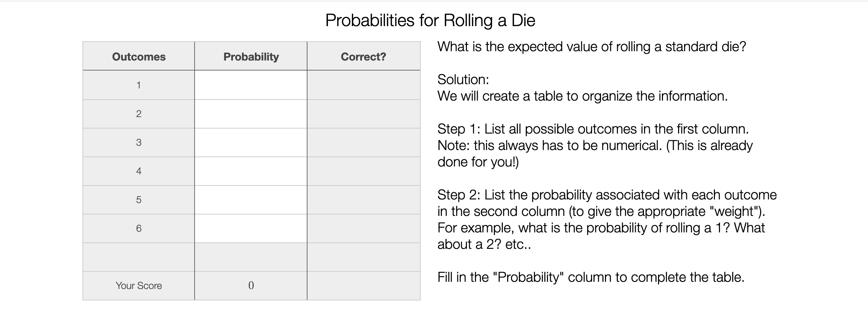Select the Correct? cell for outcome 3
868x328 pixels.
[363, 143]
